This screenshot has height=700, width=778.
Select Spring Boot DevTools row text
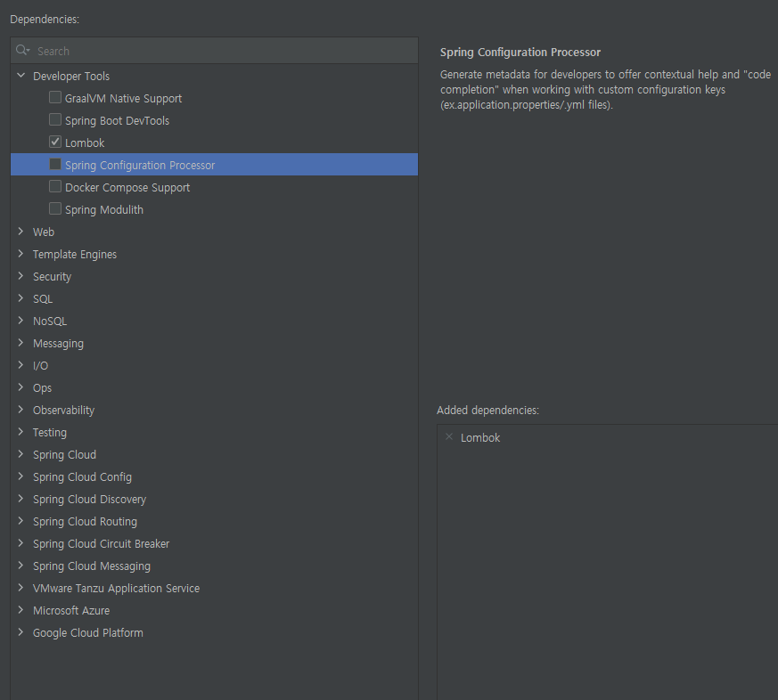click(117, 121)
